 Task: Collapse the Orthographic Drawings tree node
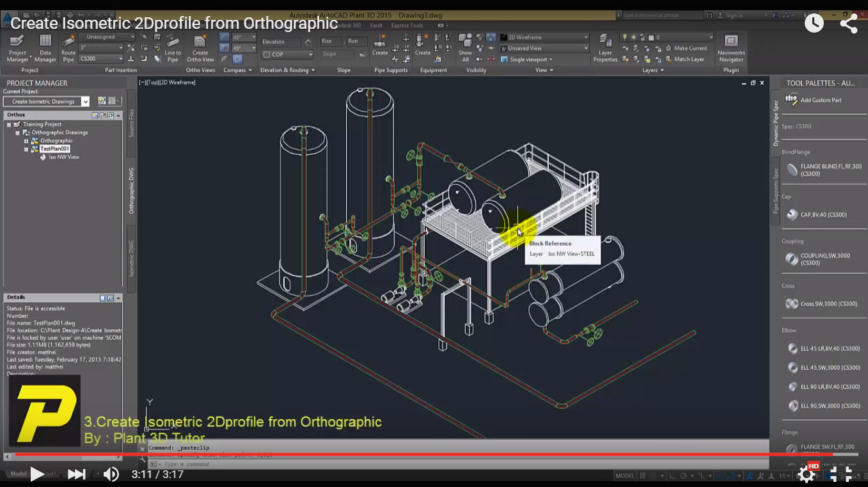(18, 132)
